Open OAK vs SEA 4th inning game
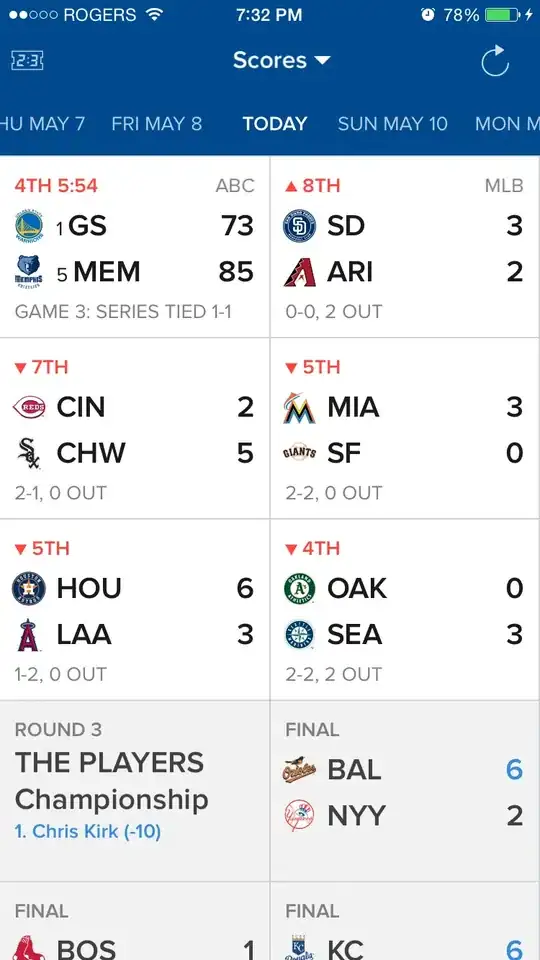Viewport: 540px width, 960px height. pyautogui.click(x=405, y=610)
